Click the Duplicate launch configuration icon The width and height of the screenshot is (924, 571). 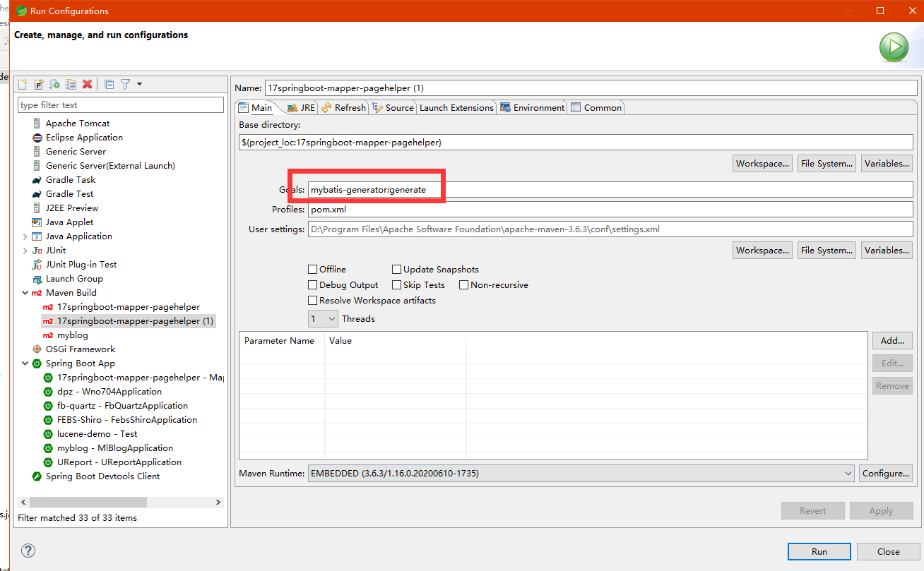71,85
